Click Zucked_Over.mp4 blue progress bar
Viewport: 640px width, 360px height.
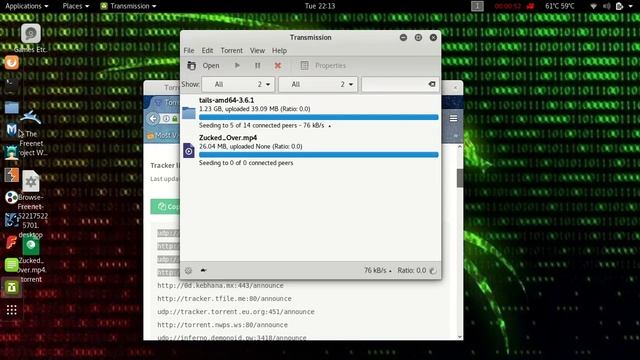point(318,155)
